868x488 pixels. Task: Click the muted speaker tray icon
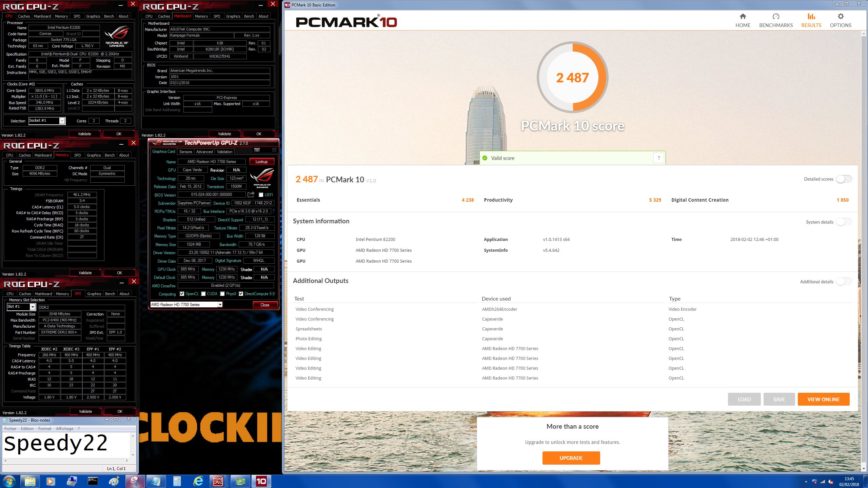click(831, 482)
